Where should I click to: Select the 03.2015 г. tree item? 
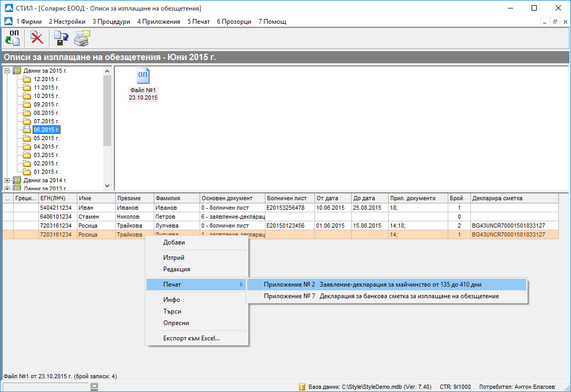[x=46, y=155]
